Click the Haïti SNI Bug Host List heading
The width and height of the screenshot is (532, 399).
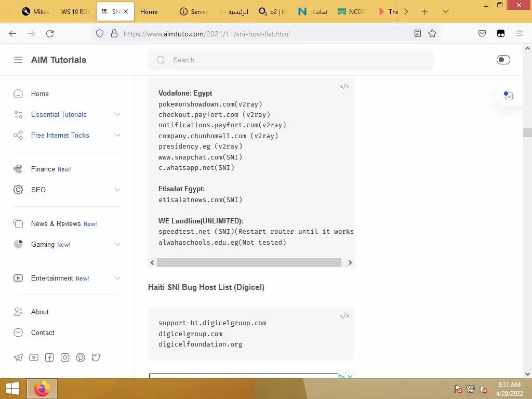click(x=206, y=287)
